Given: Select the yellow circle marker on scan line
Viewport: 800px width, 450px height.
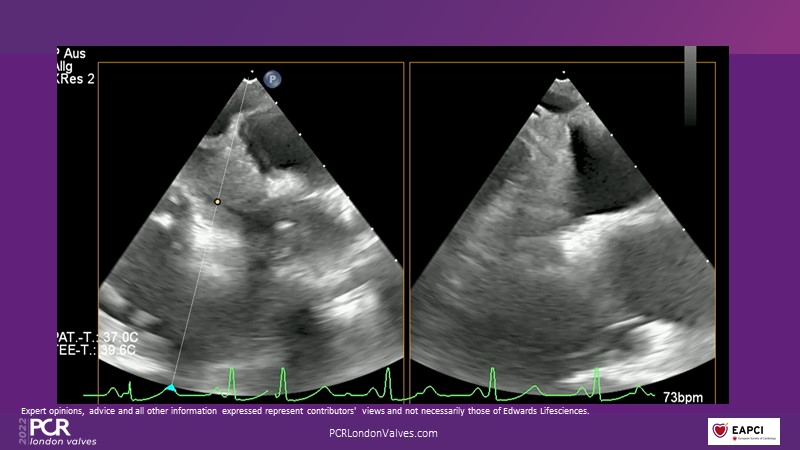Looking at the screenshot, I should 217,202.
